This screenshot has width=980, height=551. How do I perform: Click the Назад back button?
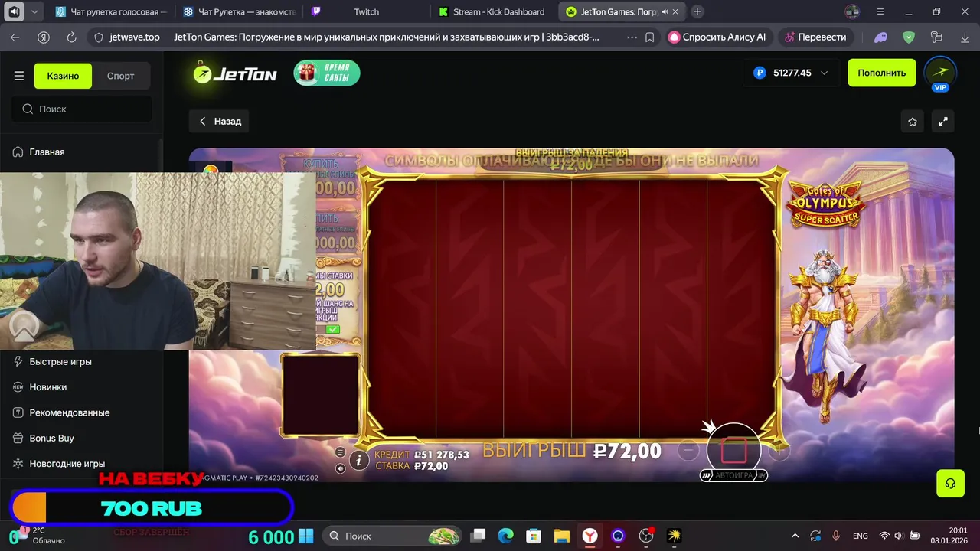pyautogui.click(x=219, y=121)
